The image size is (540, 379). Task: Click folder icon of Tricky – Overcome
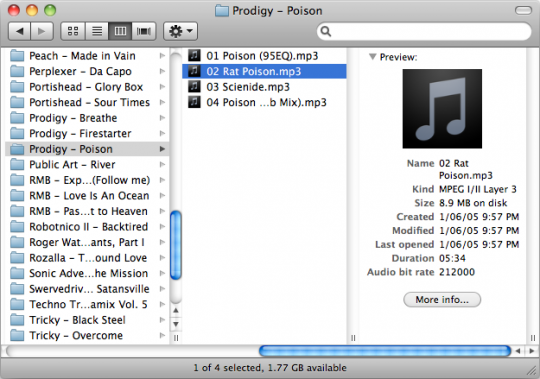pos(17,335)
